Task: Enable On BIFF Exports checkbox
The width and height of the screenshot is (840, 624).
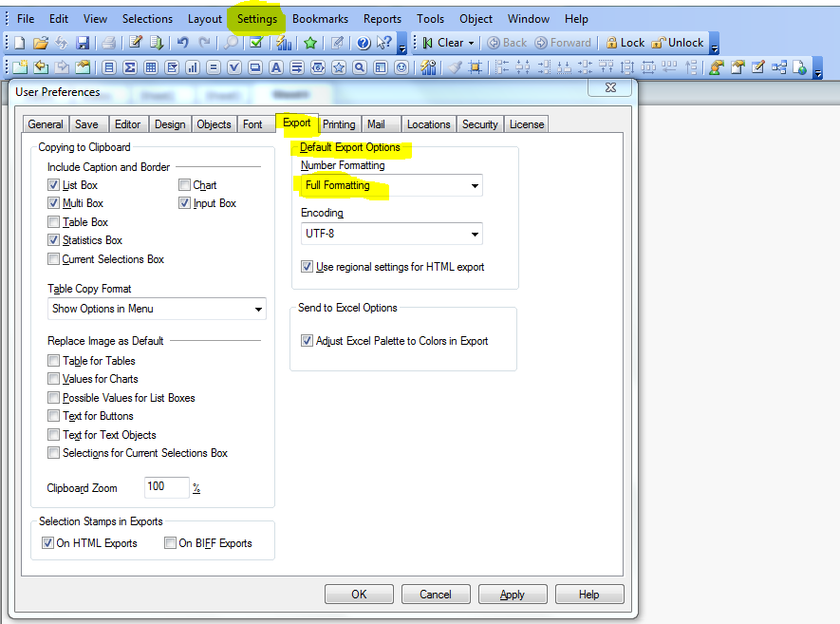Action: 170,543
